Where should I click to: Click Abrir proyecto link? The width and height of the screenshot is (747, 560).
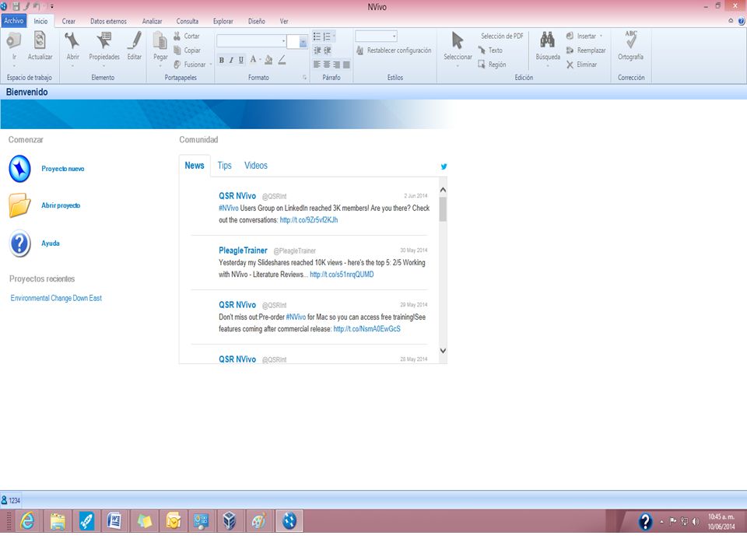tap(61, 205)
